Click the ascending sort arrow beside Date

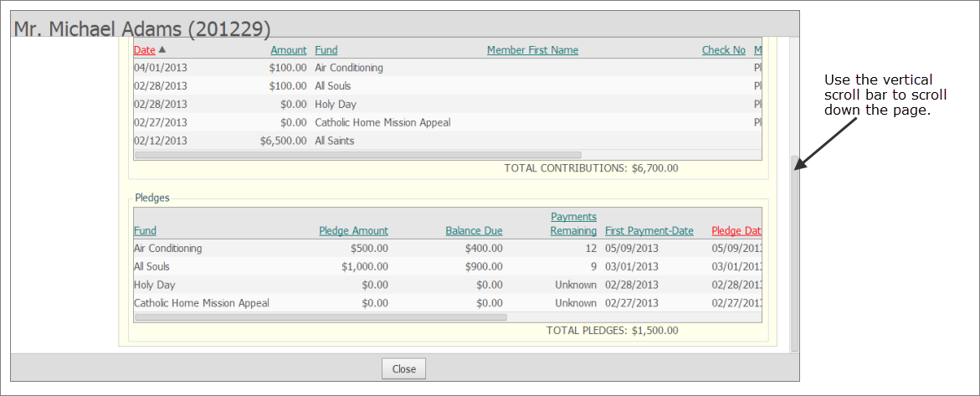(162, 49)
